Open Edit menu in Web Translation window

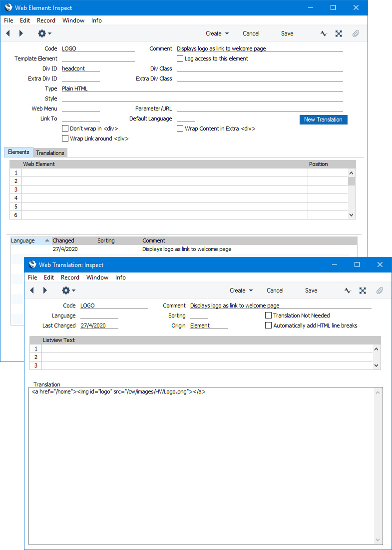click(x=49, y=277)
